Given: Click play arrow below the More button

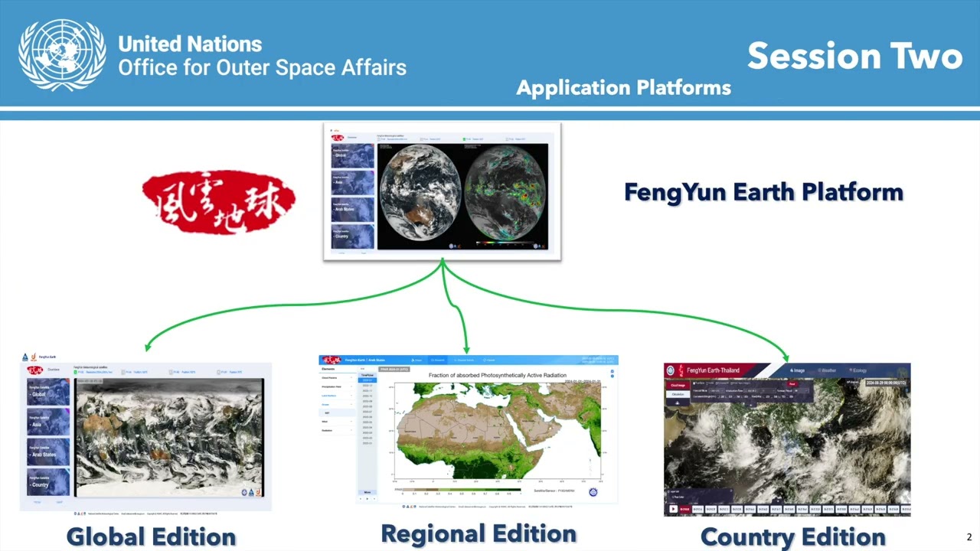Looking at the screenshot, I should coord(367,499).
